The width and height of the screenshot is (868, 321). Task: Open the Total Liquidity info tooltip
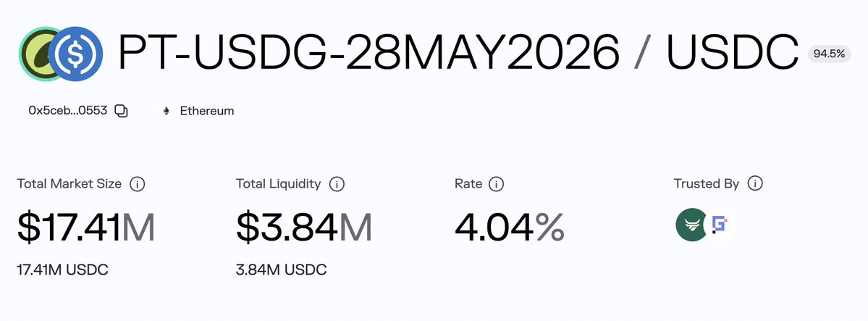(336, 184)
